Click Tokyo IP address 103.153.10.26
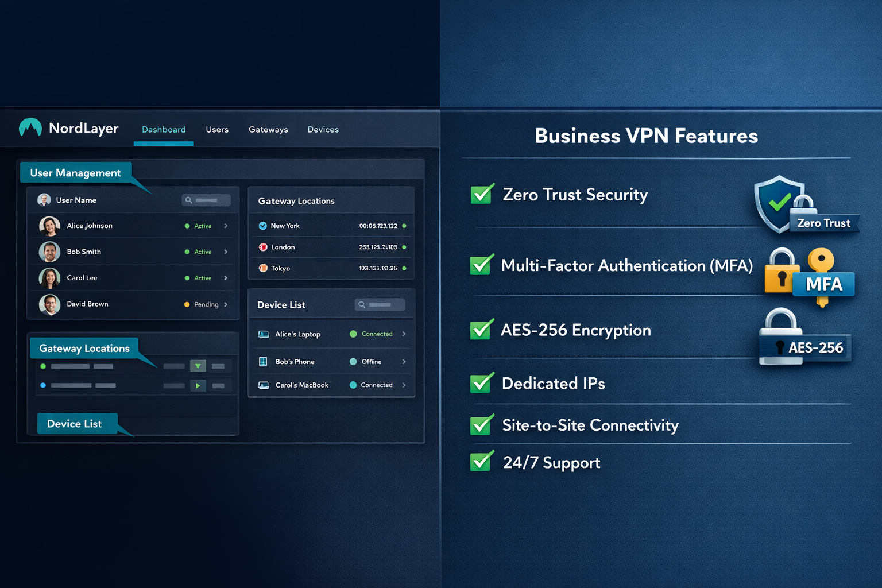Screen dimensions: 882x588 tap(378, 268)
